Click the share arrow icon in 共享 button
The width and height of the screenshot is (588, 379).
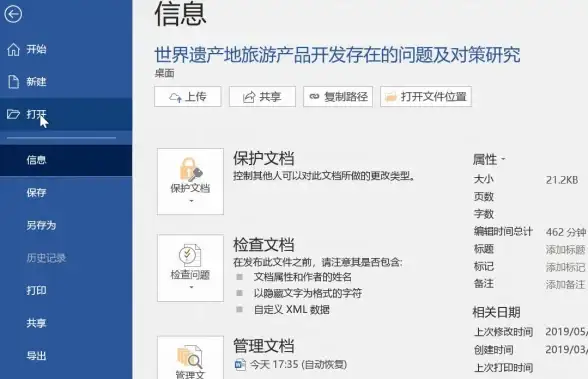(x=249, y=97)
